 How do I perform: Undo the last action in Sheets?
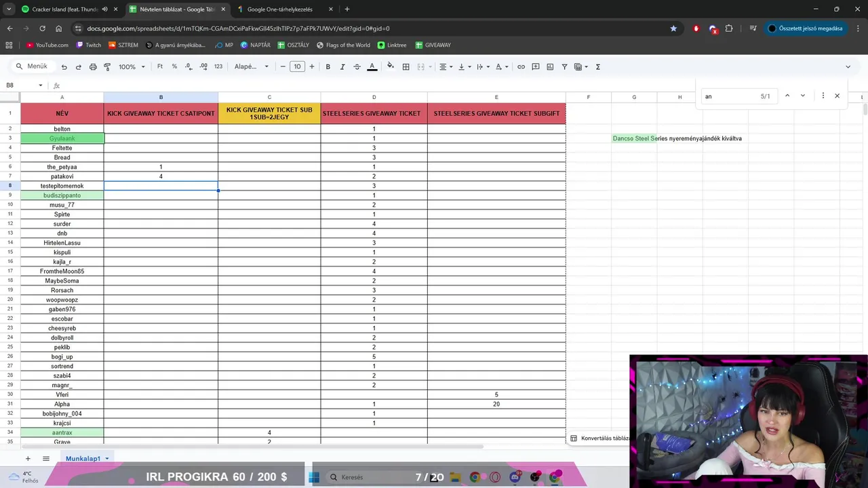click(64, 66)
